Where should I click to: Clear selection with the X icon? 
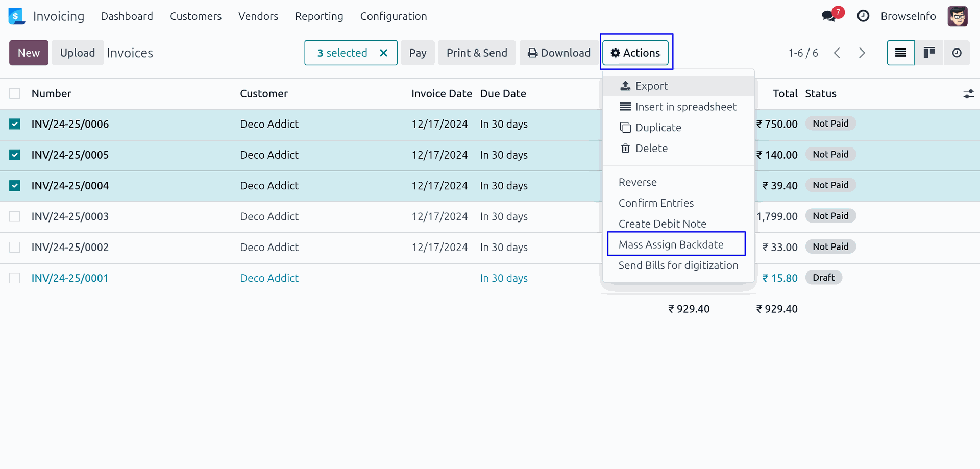coord(384,53)
